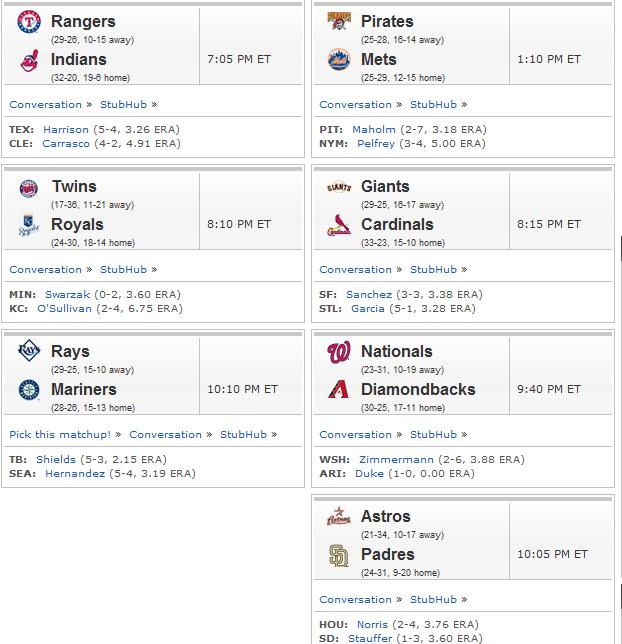
Task: Click the Minnesota Twins logo
Action: pyautogui.click(x=29, y=189)
